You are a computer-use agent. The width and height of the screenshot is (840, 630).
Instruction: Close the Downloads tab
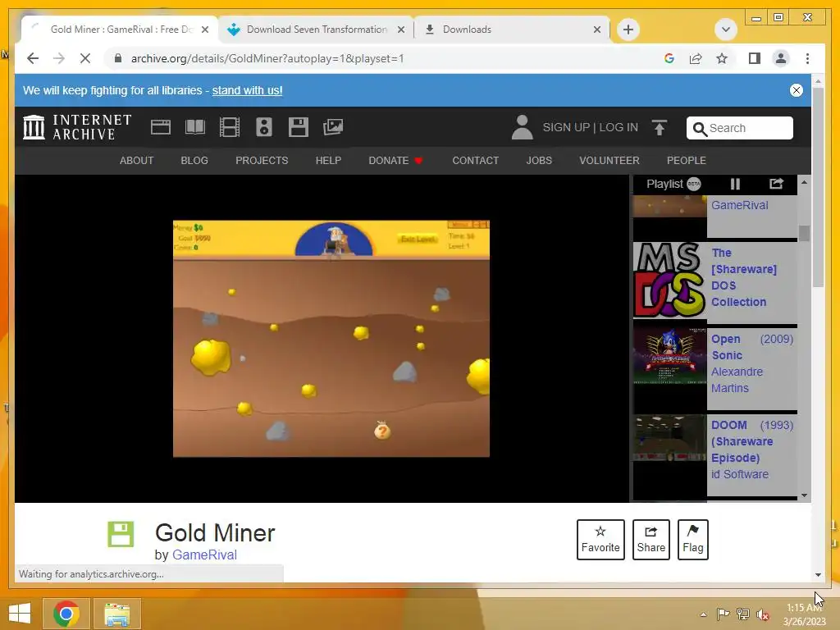pyautogui.click(x=597, y=30)
